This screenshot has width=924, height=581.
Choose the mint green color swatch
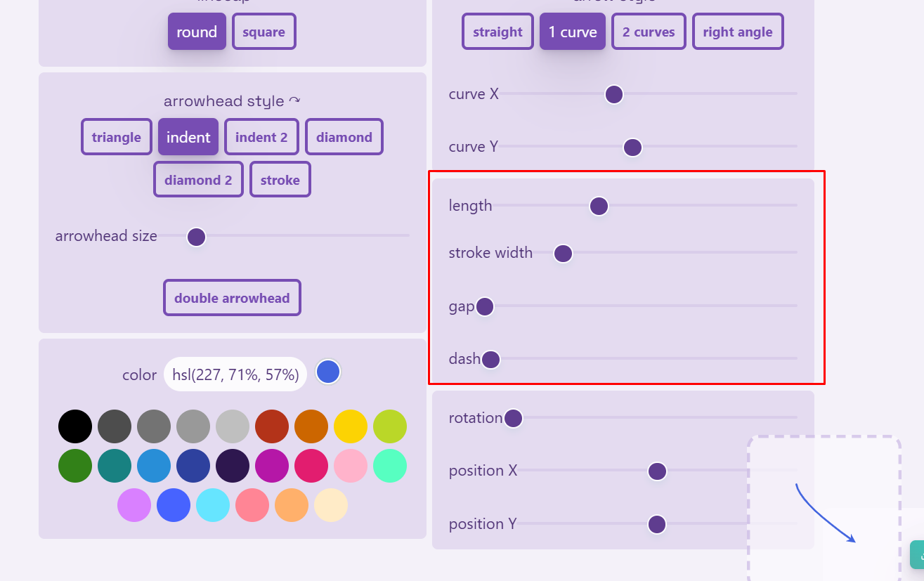pos(390,466)
